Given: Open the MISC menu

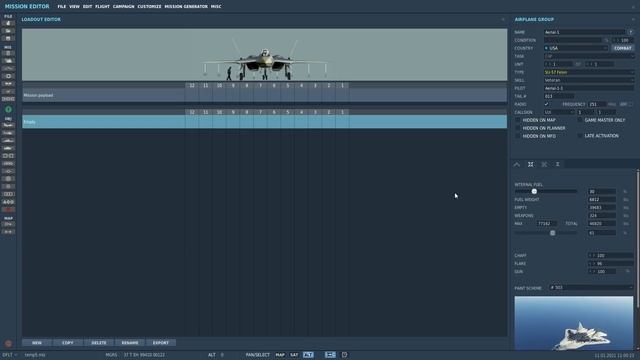Looking at the screenshot, I should (216, 7).
